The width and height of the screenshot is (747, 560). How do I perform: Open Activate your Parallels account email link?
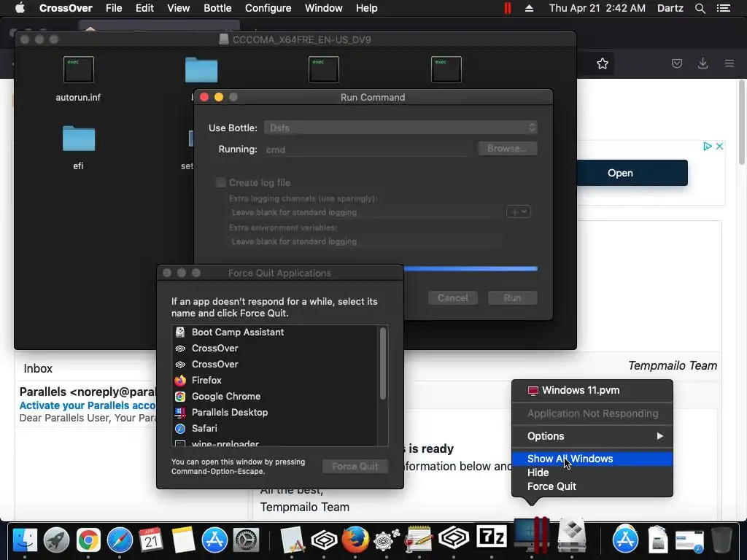[88, 405]
